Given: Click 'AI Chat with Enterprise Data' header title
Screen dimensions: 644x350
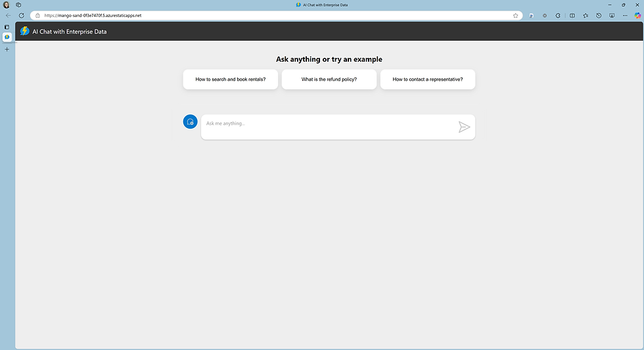Looking at the screenshot, I should [x=70, y=32].
